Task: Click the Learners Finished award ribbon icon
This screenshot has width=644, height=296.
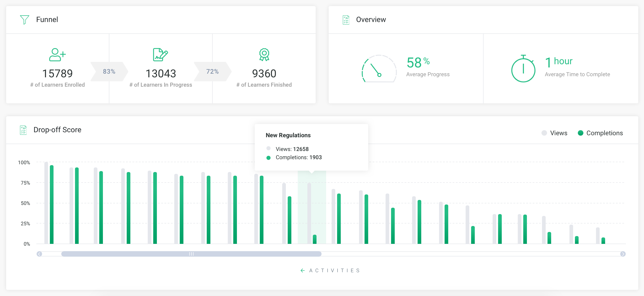Action: click(264, 54)
